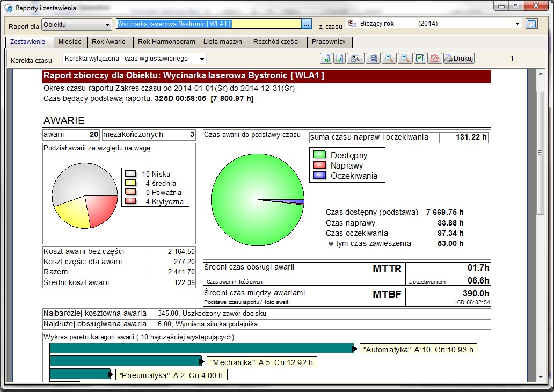
Task: Click the Poważna orange legend swatch
Action: coord(130,192)
